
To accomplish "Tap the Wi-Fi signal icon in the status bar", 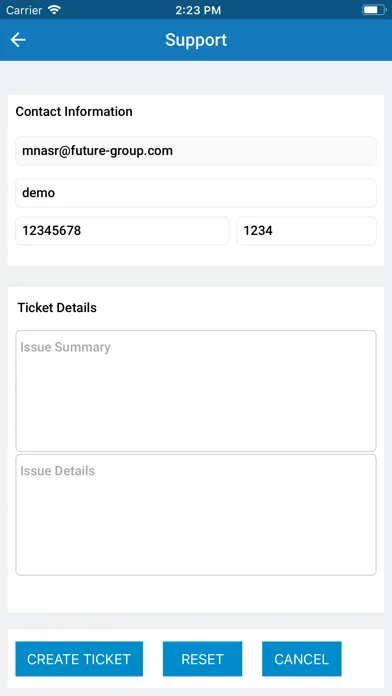I will pyautogui.click(x=54, y=10).
